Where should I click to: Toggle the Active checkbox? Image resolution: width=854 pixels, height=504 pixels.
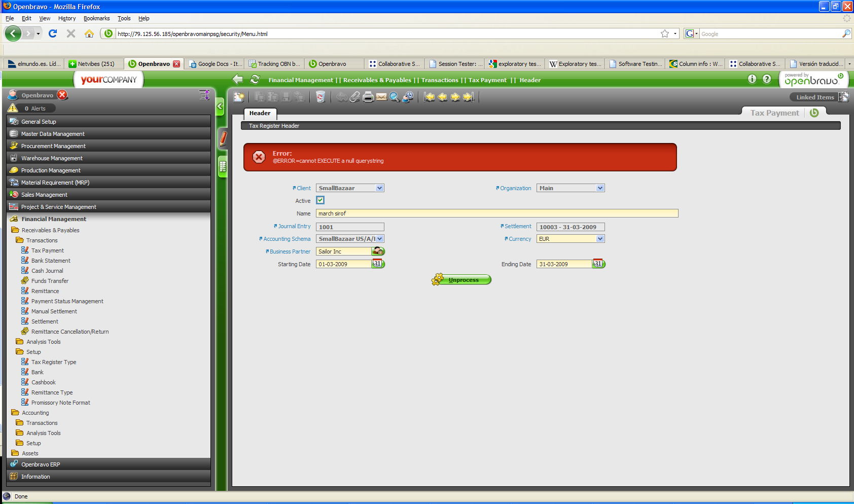[320, 200]
